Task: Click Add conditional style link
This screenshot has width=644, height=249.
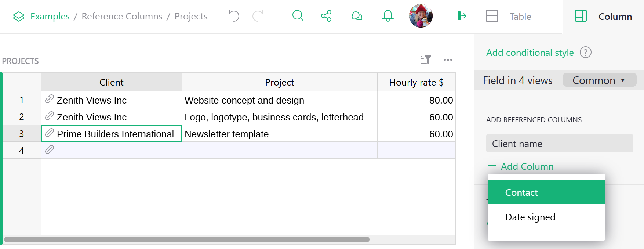Action: click(x=530, y=53)
